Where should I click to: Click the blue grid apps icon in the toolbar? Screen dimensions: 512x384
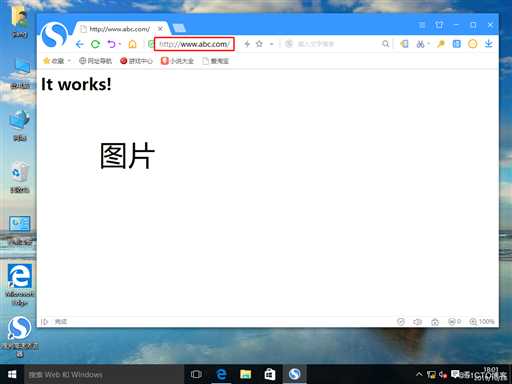click(x=457, y=44)
